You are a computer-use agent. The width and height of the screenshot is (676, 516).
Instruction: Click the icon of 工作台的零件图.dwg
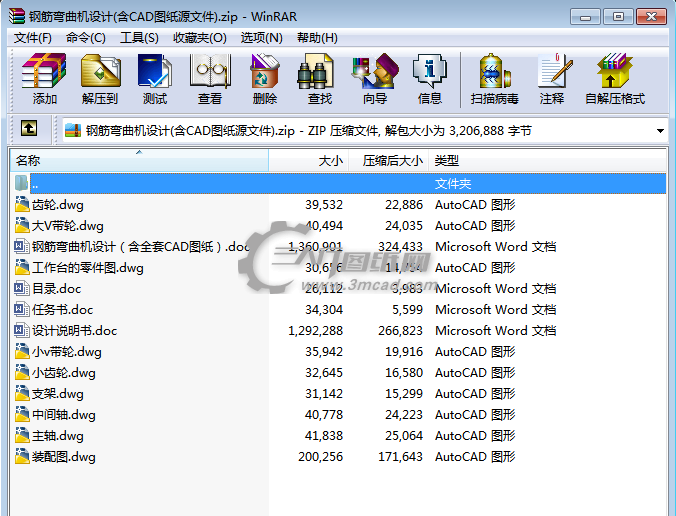click(22, 267)
